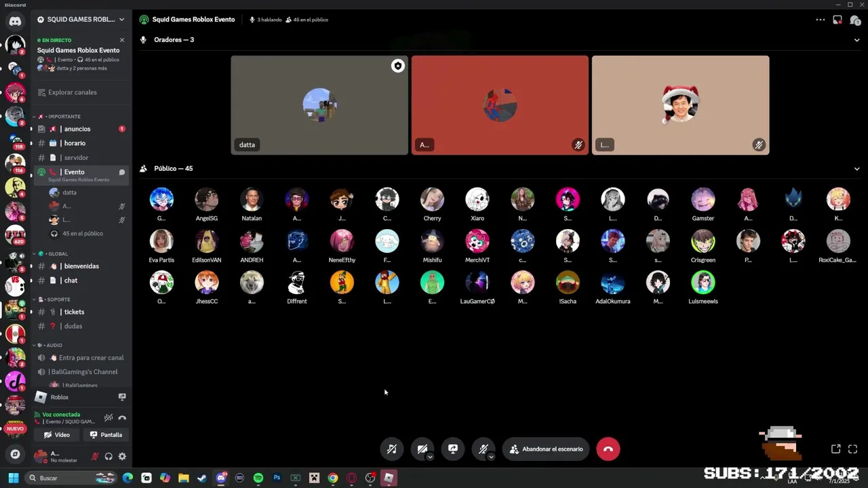This screenshot has width=868, height=488.
Task: Open user settings gear icon
Action: [122, 456]
